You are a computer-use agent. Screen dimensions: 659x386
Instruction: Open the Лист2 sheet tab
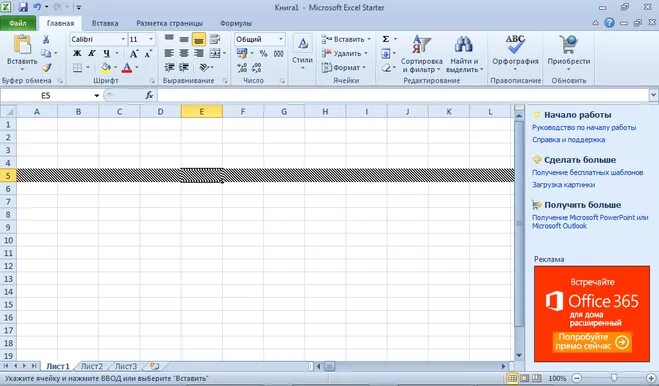pyautogui.click(x=92, y=367)
